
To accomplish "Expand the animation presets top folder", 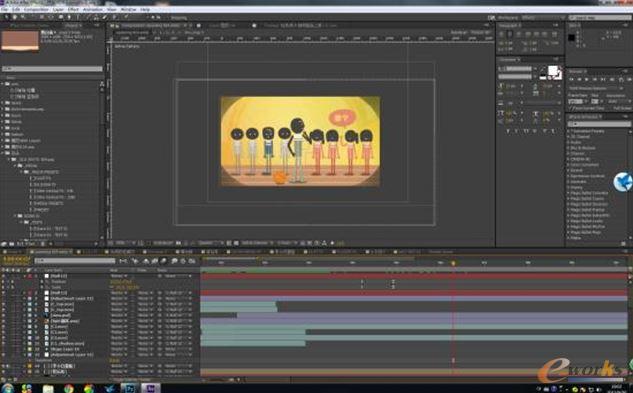I will (569, 131).
